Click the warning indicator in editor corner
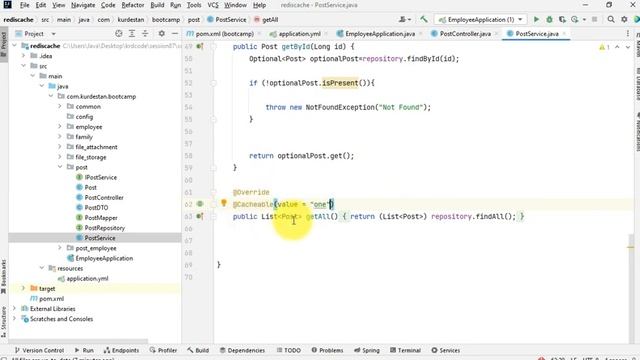 604,47
